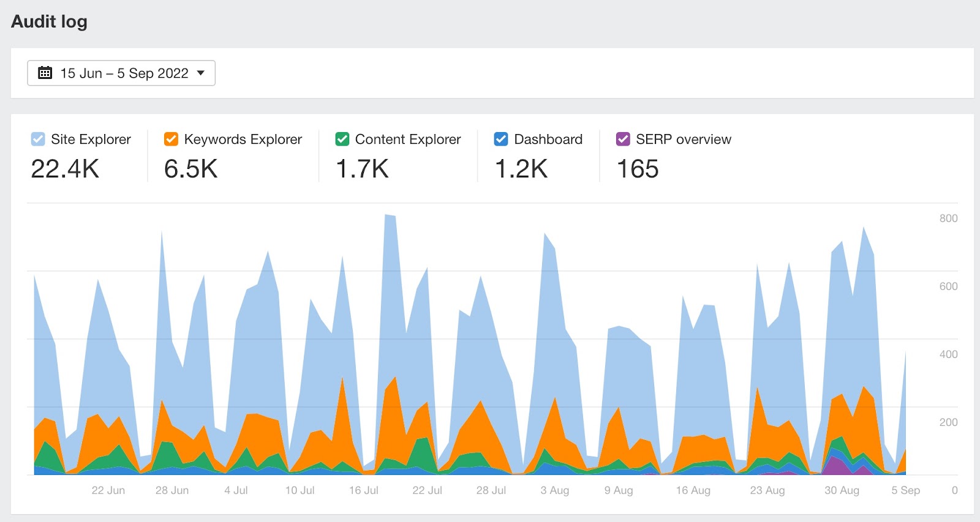Click the 22 Jun axis label
This screenshot has width=980, height=522.
(x=108, y=490)
